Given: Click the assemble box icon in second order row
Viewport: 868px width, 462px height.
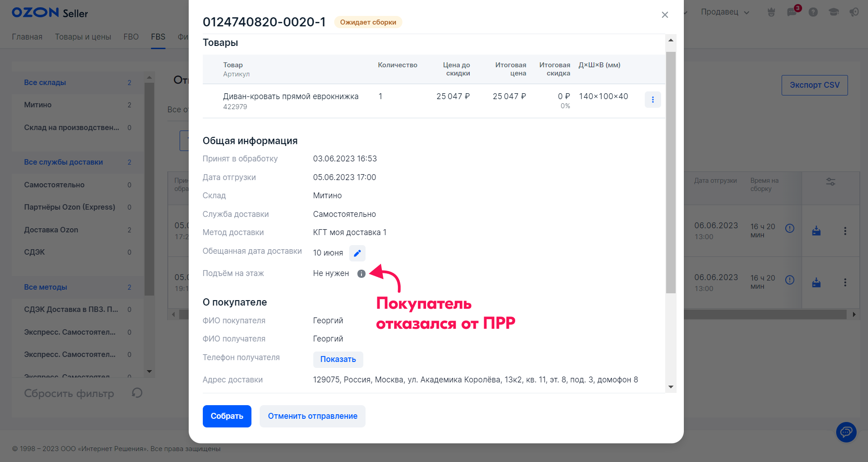Looking at the screenshot, I should tap(817, 283).
